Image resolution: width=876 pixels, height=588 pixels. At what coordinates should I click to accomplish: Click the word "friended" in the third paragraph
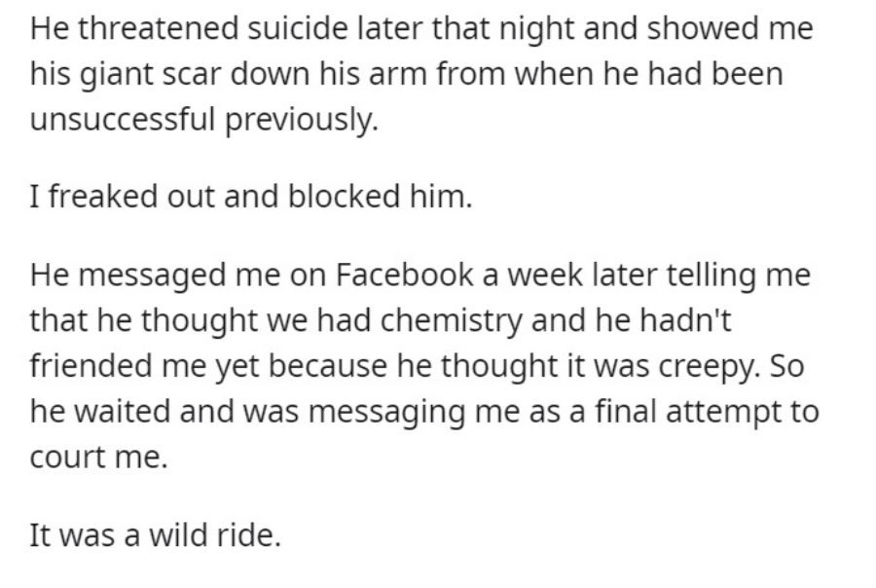pyautogui.click(x=91, y=365)
